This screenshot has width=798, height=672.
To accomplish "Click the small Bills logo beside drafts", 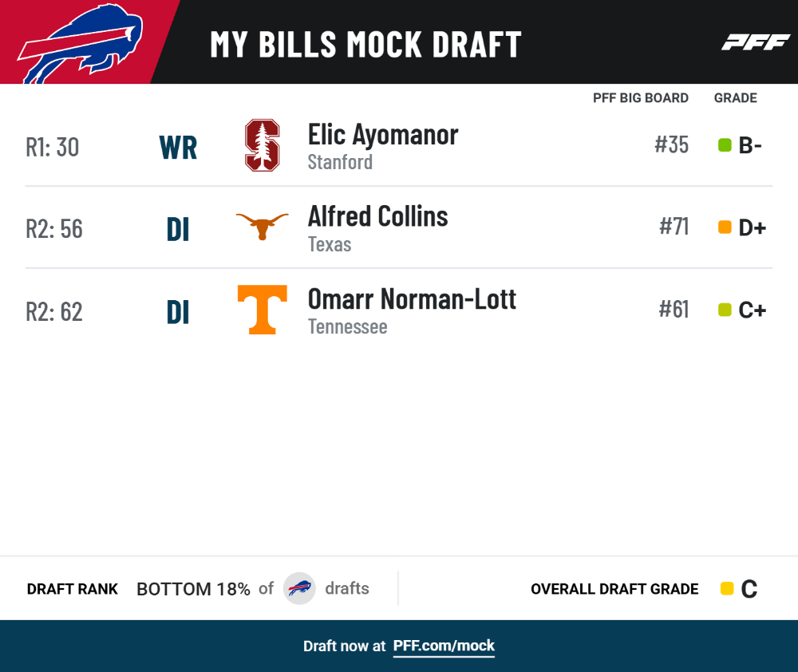I will coord(299,588).
